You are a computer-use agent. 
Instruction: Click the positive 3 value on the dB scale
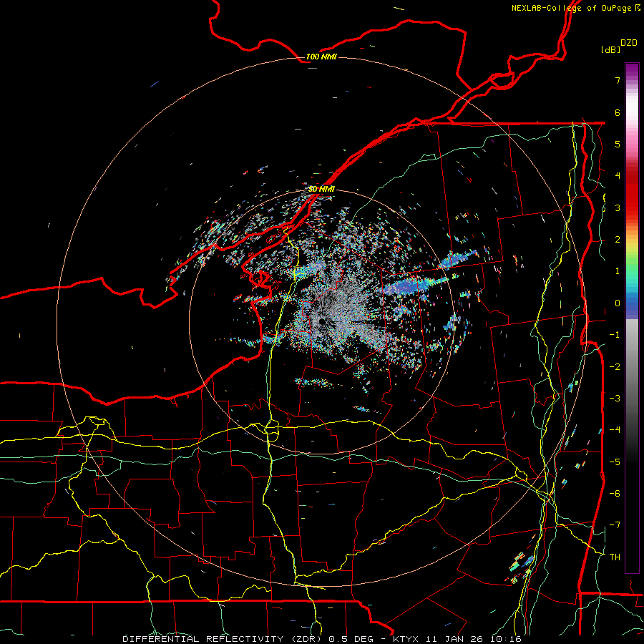coord(618,208)
